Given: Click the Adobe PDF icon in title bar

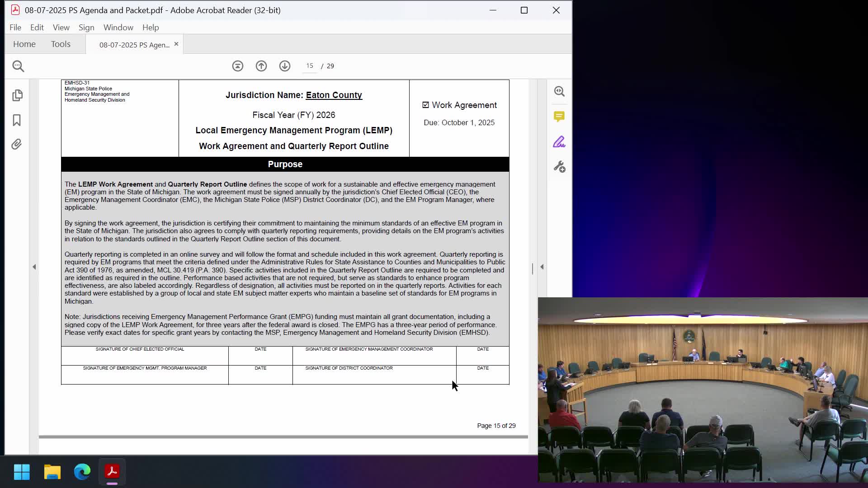Looking at the screenshot, I should tap(15, 10).
